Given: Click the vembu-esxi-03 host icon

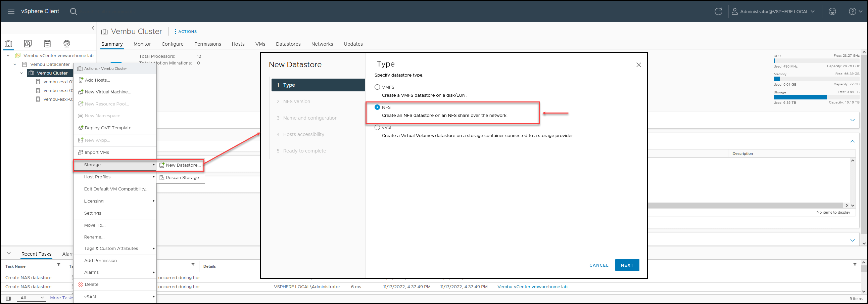Looking at the screenshot, I should click(38, 99).
